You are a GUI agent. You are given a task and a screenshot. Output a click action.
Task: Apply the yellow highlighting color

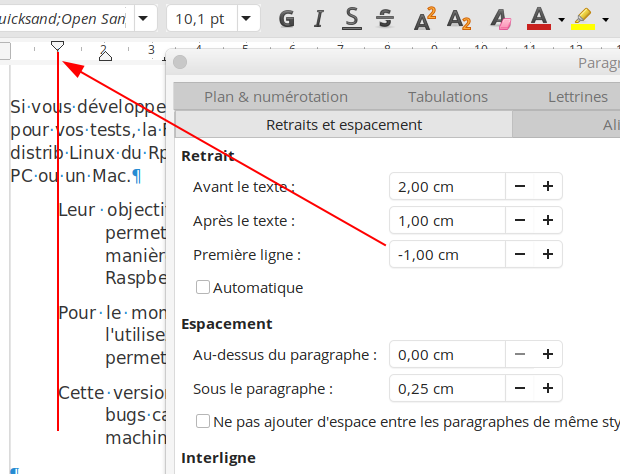pyautogui.click(x=583, y=18)
